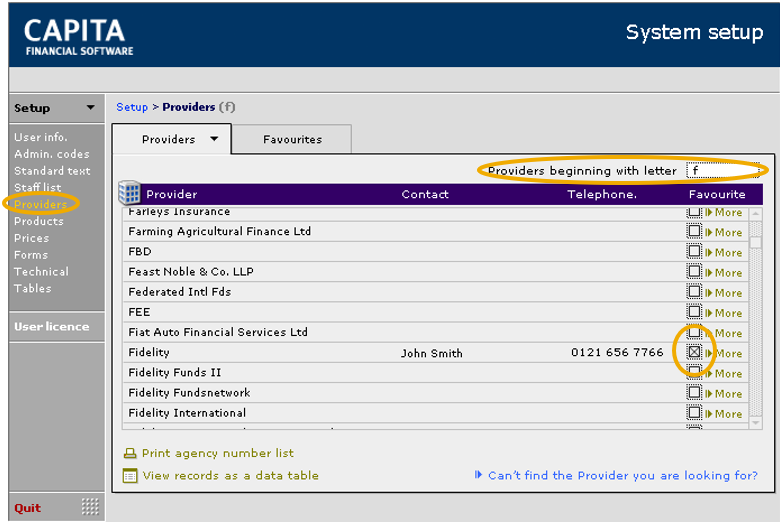This screenshot has height=525, width=780.
Task: Click scrollbar down arrow of provider list
Action: pyautogui.click(x=756, y=422)
